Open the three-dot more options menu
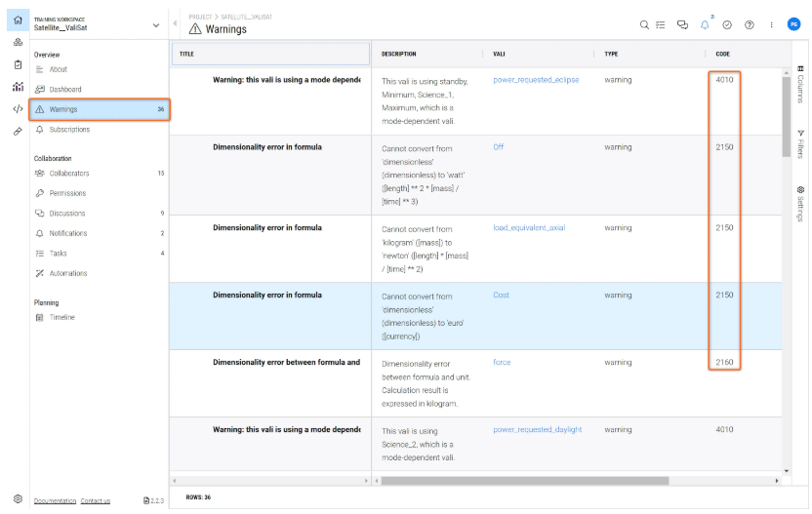 tap(771, 24)
